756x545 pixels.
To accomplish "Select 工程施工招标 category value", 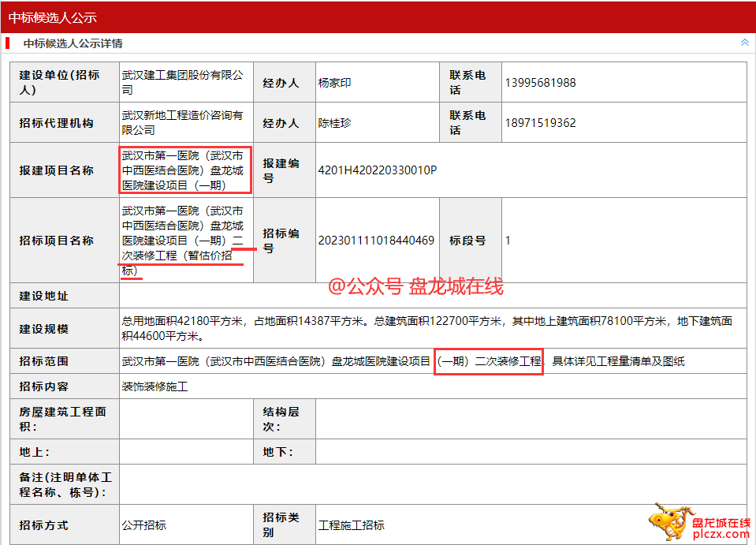I will click(351, 525).
